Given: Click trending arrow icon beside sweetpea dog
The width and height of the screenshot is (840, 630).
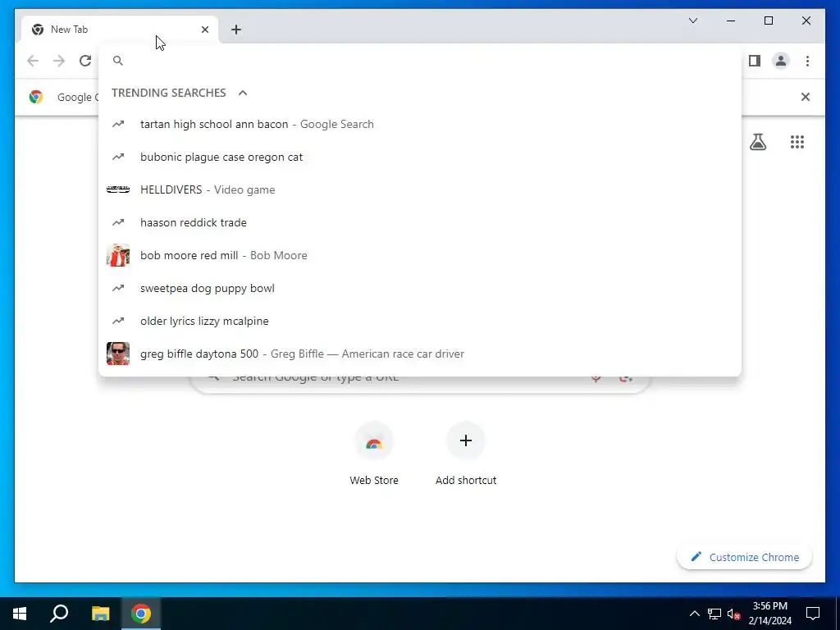Looking at the screenshot, I should (118, 288).
